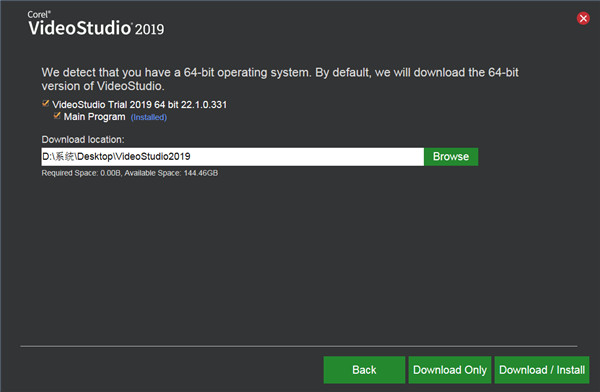Click the Corel VideoStudio 2019 logo
Viewport: 600px width, 392px height.
click(x=96, y=24)
